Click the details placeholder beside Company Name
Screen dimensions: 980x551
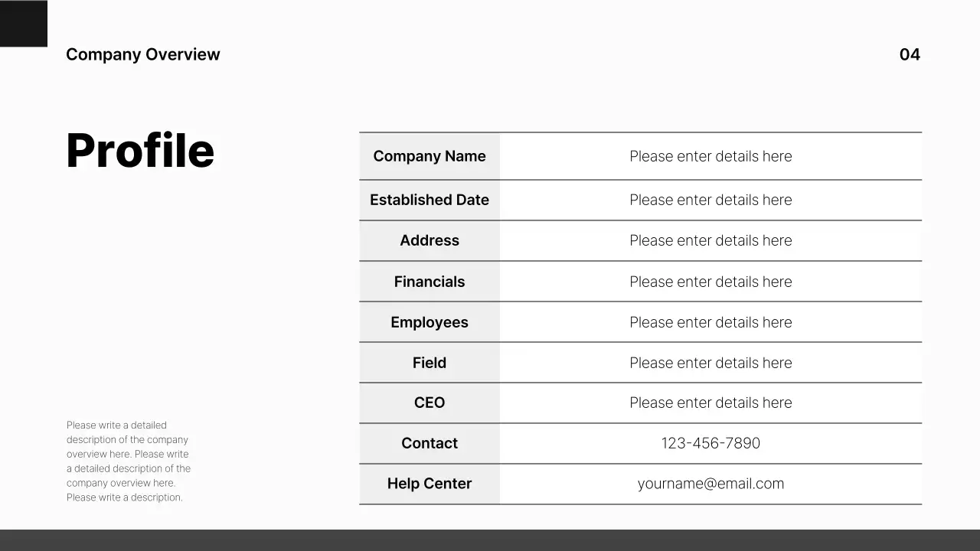(x=710, y=156)
